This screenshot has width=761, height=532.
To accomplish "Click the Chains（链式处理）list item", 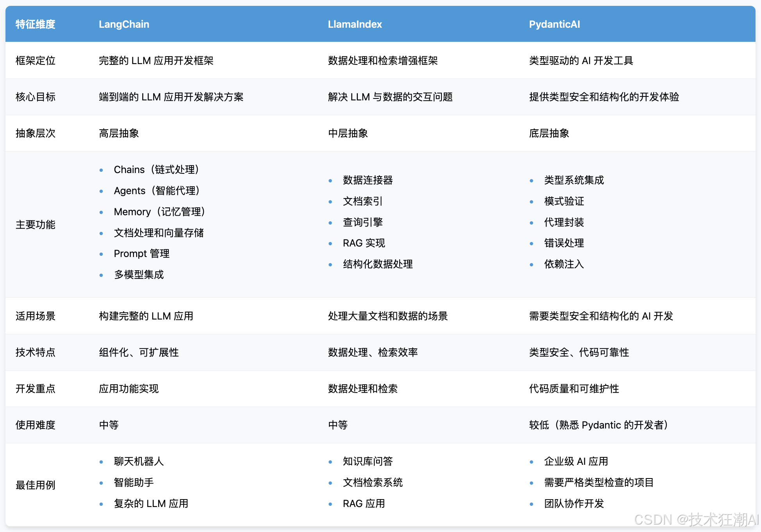I will 156,170.
